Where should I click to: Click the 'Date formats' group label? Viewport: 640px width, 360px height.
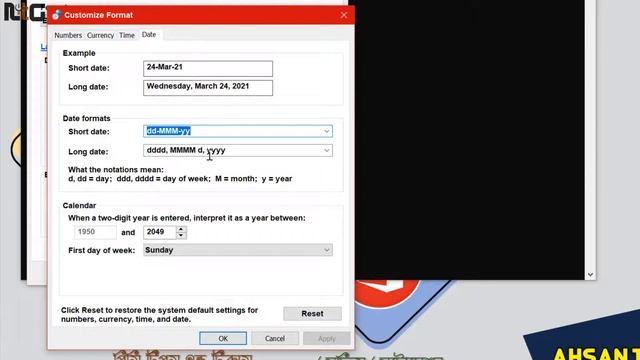(87, 118)
